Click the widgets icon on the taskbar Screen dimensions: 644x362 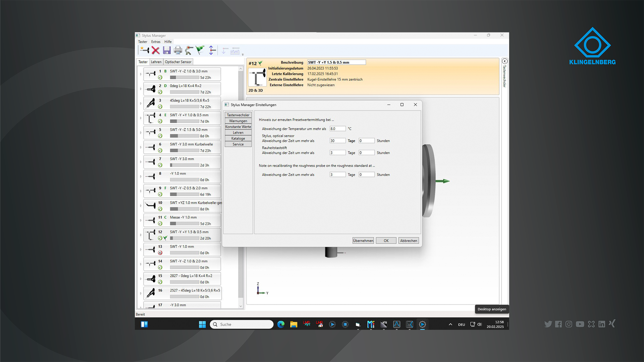coord(144,324)
